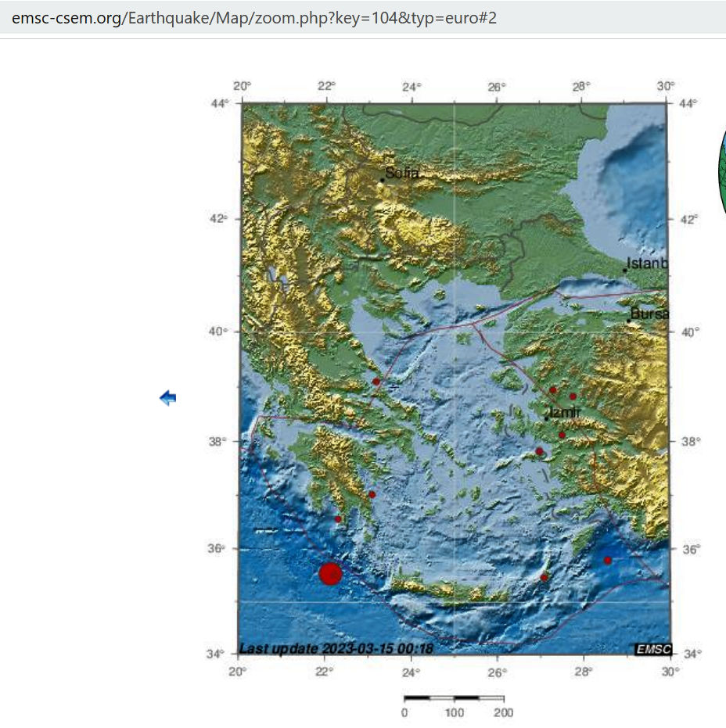Select the eastern red dot north of Izmir
This screenshot has width=726, height=728.
coord(573,396)
